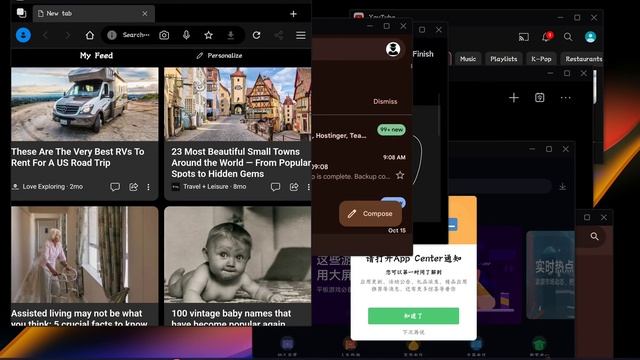Share the RVs road trip article
The height and width of the screenshot is (360, 640).
point(133,187)
